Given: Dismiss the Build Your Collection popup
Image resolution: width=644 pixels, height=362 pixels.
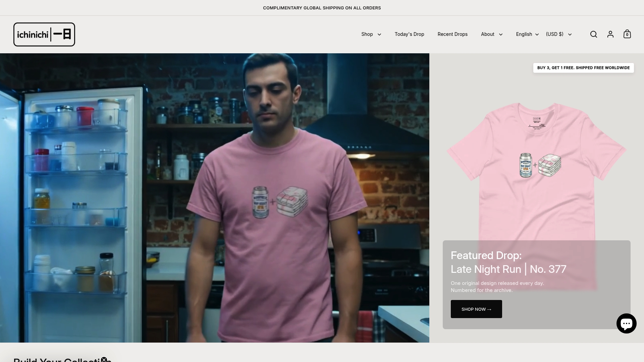Looking at the screenshot, I should coord(104,359).
